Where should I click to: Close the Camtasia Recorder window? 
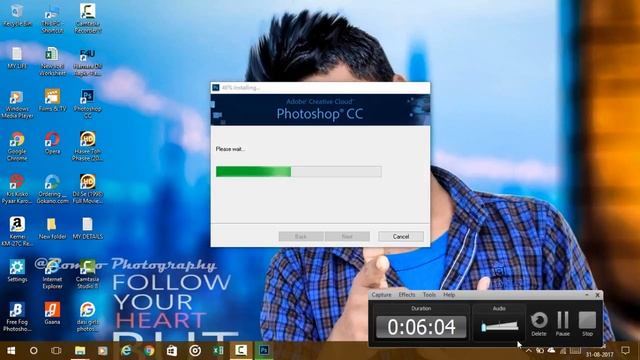coord(598,295)
